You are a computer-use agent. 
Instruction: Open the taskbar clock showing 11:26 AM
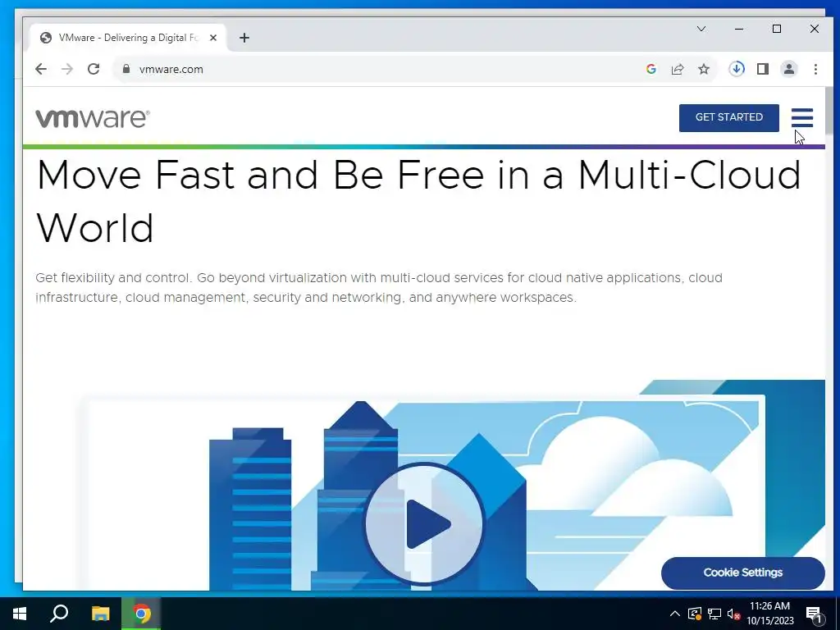tap(769, 614)
